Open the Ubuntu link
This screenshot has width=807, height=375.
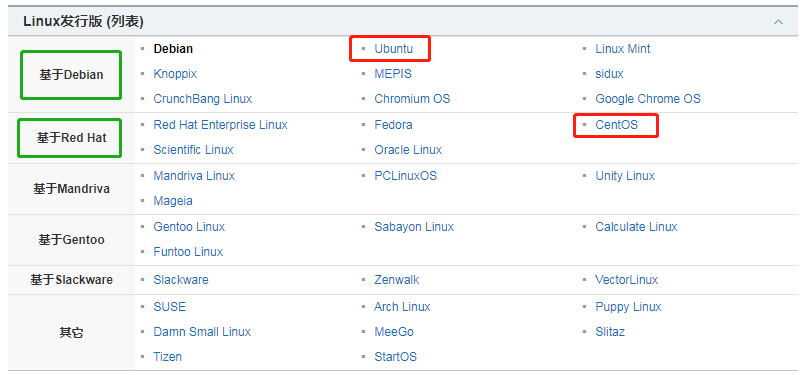393,49
